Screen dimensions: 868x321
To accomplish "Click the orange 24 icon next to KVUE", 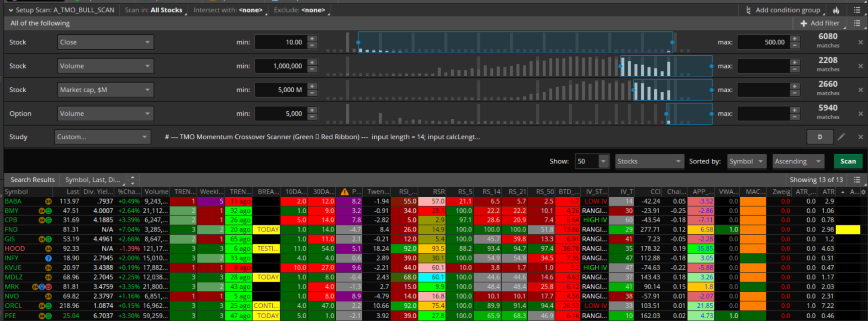I will point(48,268).
